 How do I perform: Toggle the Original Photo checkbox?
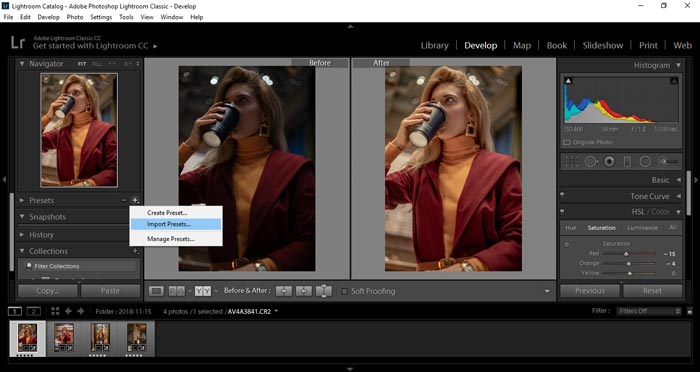(x=567, y=142)
